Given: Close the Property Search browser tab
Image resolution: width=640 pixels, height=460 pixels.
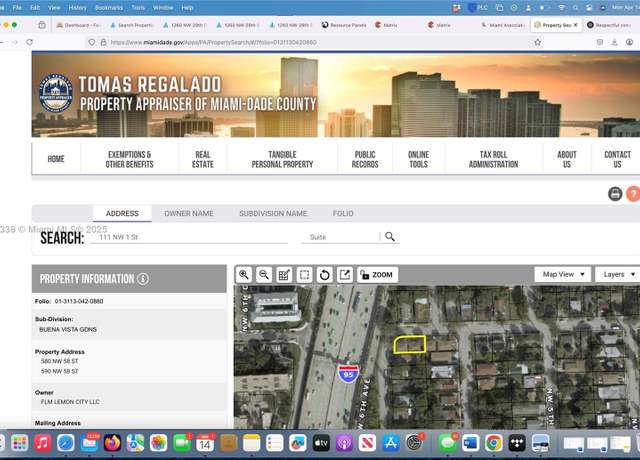Looking at the screenshot, I should 576,25.
